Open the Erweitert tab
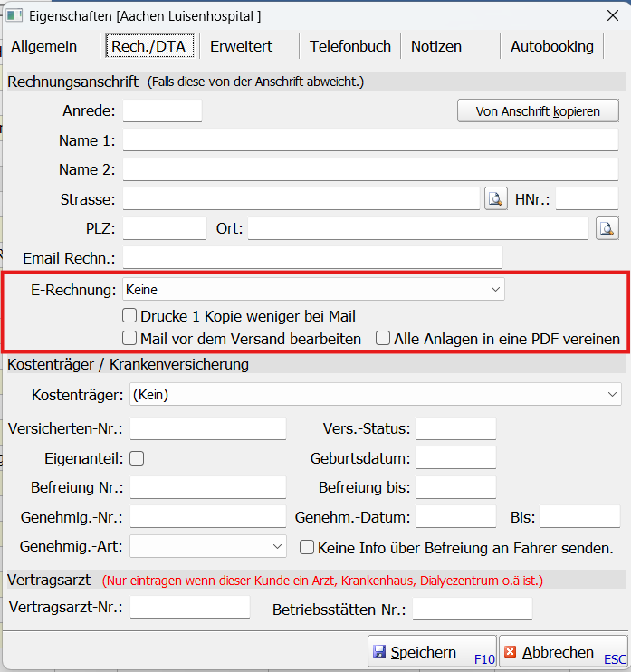The image size is (631, 672). click(241, 47)
